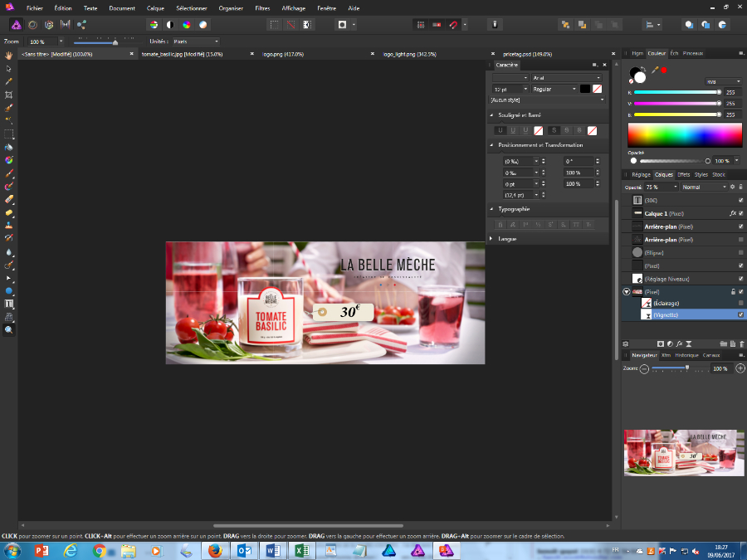This screenshot has width=747, height=560.
Task: Select the Hand (view) tool
Action: 8,56
